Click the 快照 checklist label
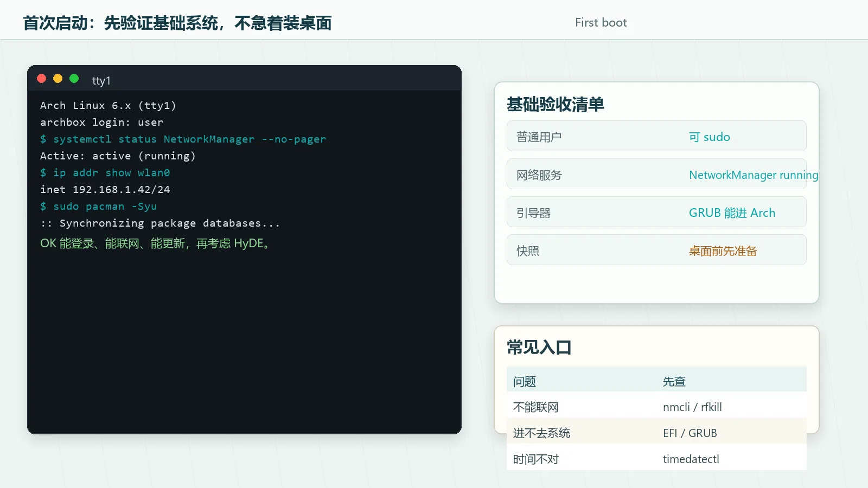The width and height of the screenshot is (868, 488). (527, 251)
